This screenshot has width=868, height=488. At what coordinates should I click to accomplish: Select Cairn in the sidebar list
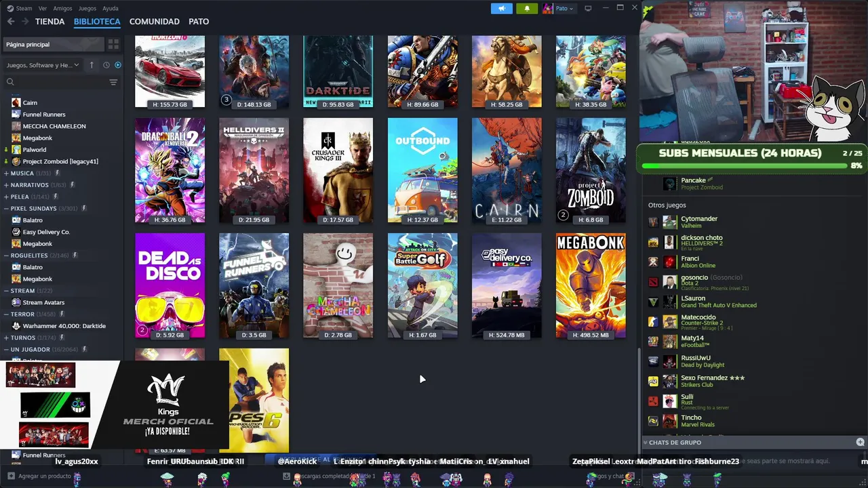point(30,102)
